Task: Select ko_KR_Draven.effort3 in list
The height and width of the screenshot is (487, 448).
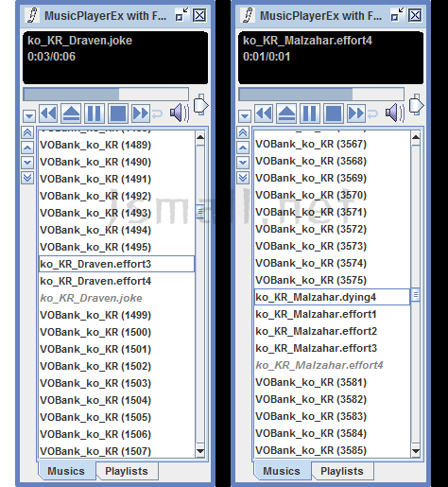Action: point(116,264)
